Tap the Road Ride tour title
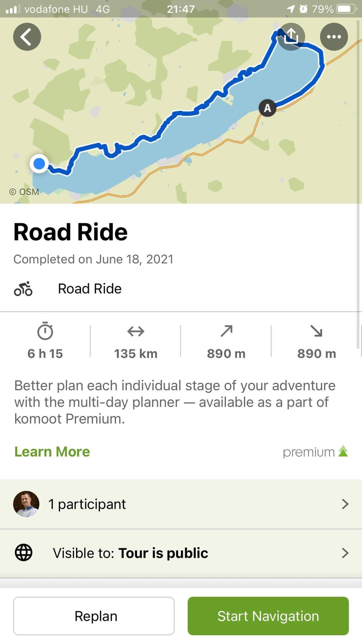Screen dimensions: 362x644 pos(71,232)
